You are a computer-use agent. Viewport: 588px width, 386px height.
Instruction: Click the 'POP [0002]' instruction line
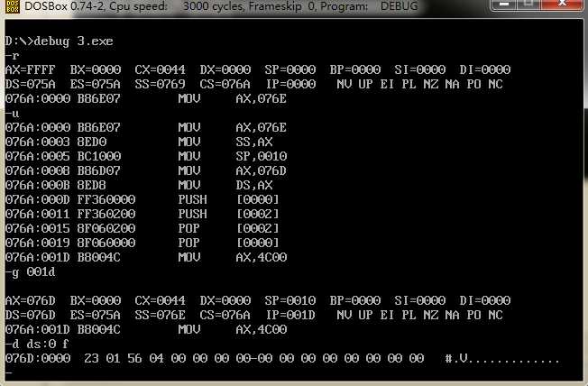pos(142,228)
